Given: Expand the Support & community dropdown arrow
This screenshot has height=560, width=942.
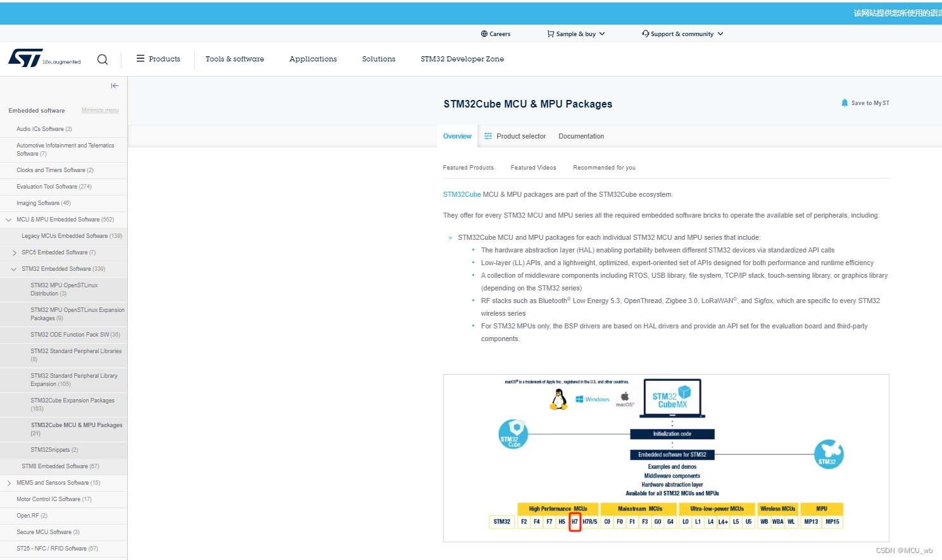Looking at the screenshot, I should point(720,34).
